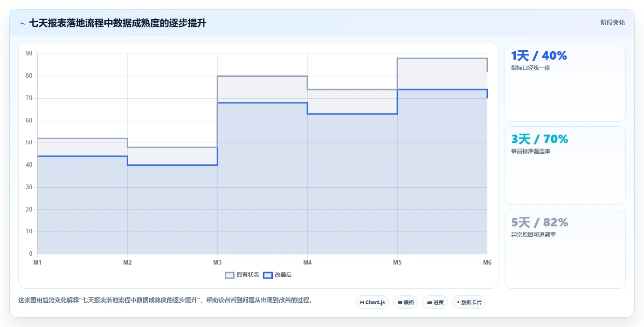This screenshot has width=644, height=327.
Task: Click the 表格 chip's small icon
Action: point(400,303)
